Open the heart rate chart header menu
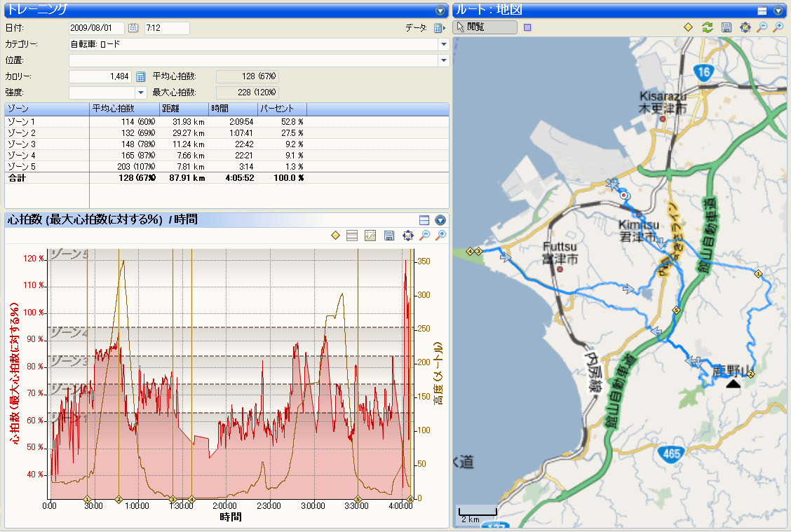 tap(440, 220)
